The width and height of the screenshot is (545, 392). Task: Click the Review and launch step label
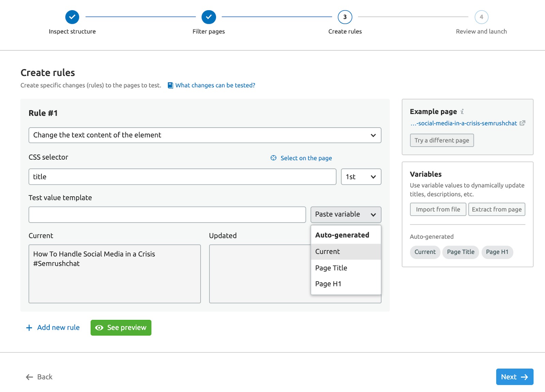(x=481, y=32)
